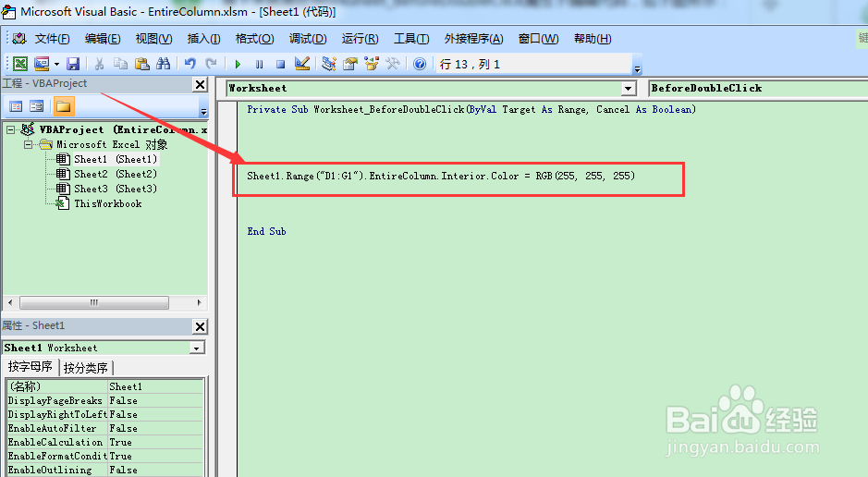Open the project panel toolbar options chevron
The width and height of the screenshot is (868, 477).
203,111
